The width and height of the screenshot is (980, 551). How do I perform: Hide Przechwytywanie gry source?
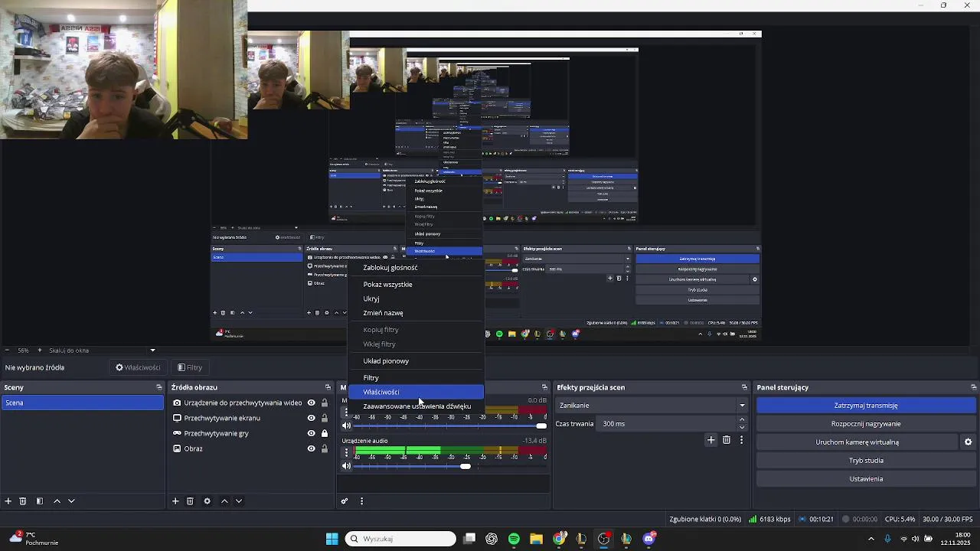click(x=311, y=433)
